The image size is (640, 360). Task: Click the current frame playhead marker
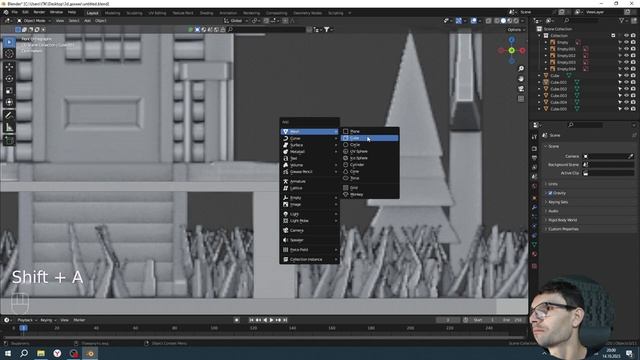pos(24,328)
